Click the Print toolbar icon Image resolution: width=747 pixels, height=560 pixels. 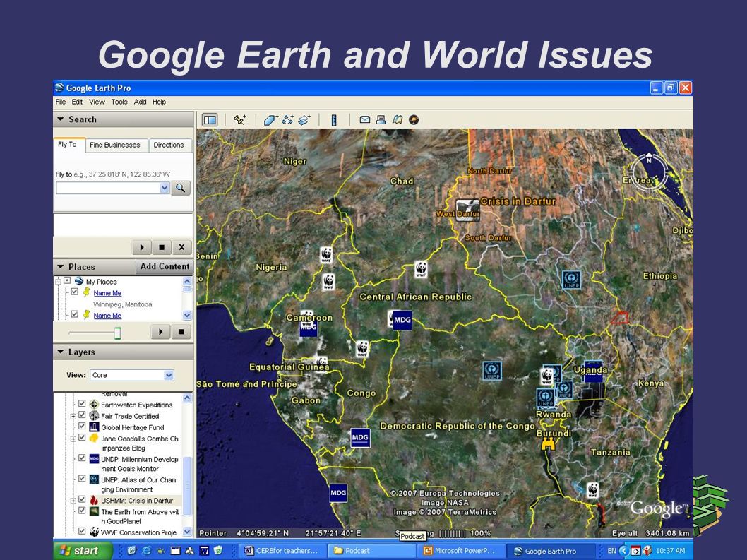click(x=381, y=119)
